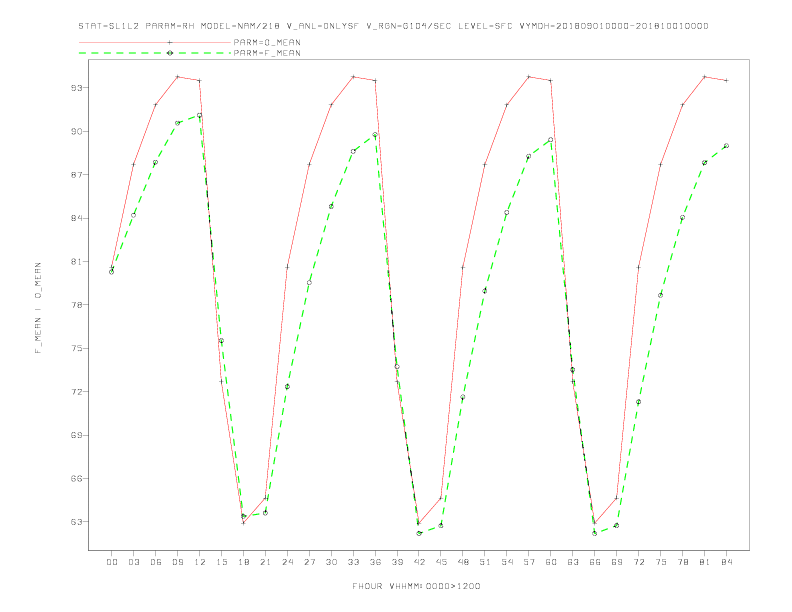Click the chart title line starting STAT=SL1L2
This screenshot has width=792, height=612.
pos(393,26)
